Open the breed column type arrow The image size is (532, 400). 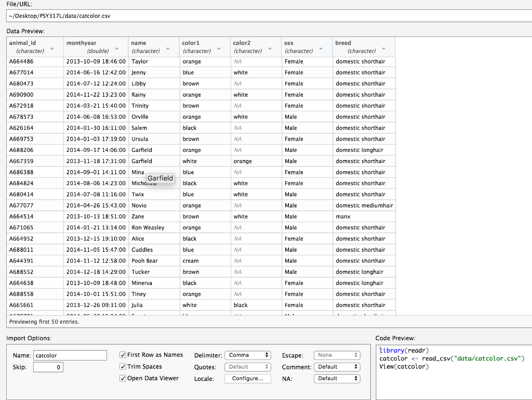pyautogui.click(x=383, y=49)
